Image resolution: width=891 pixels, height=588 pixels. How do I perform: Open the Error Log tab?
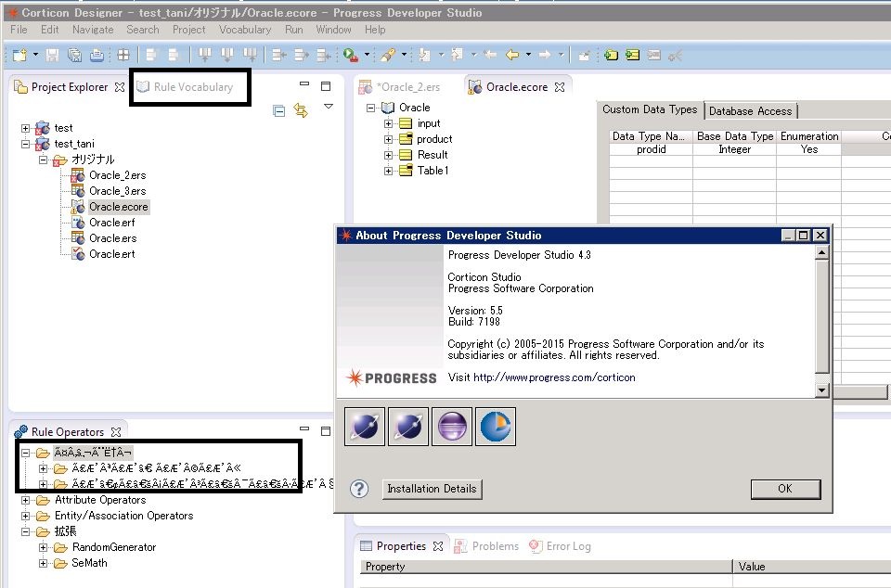tap(561, 546)
